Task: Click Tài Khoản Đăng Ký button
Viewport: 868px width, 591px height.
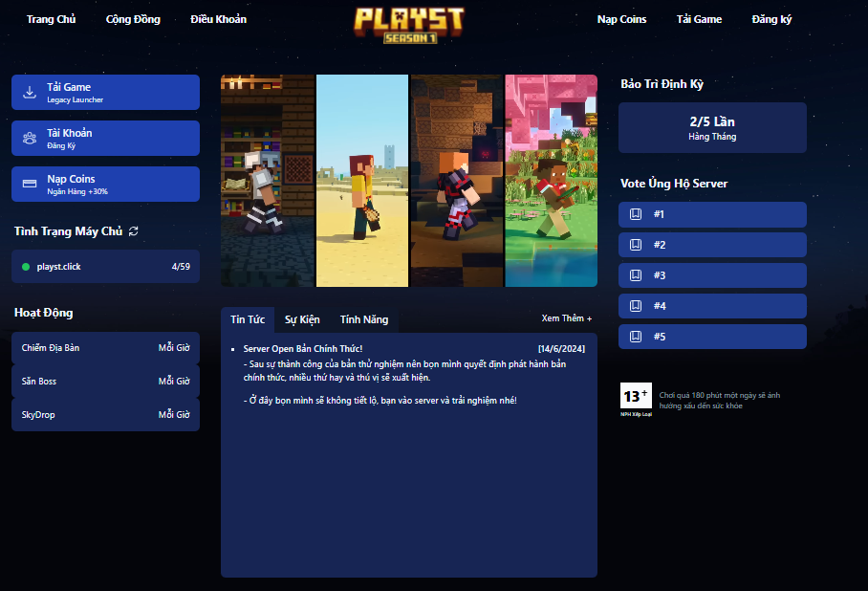Action: coord(106,138)
